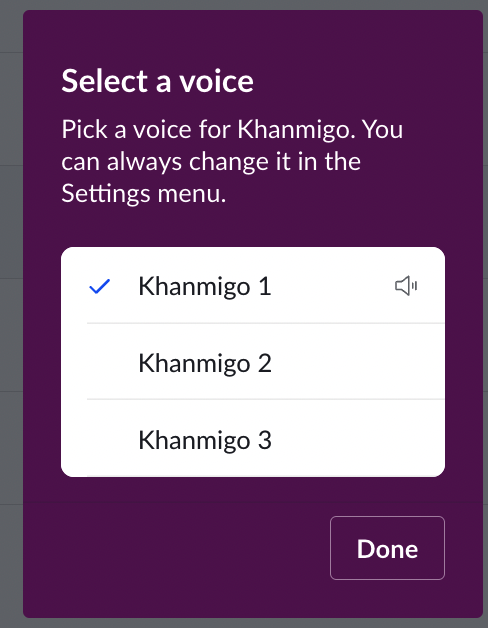Click blank right side of Khanmigo 2 row
The height and width of the screenshot is (628, 488).
(361, 363)
